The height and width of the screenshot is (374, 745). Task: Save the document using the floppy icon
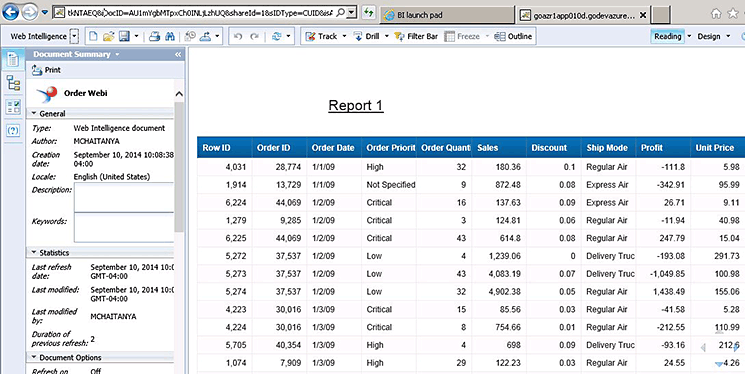click(124, 36)
